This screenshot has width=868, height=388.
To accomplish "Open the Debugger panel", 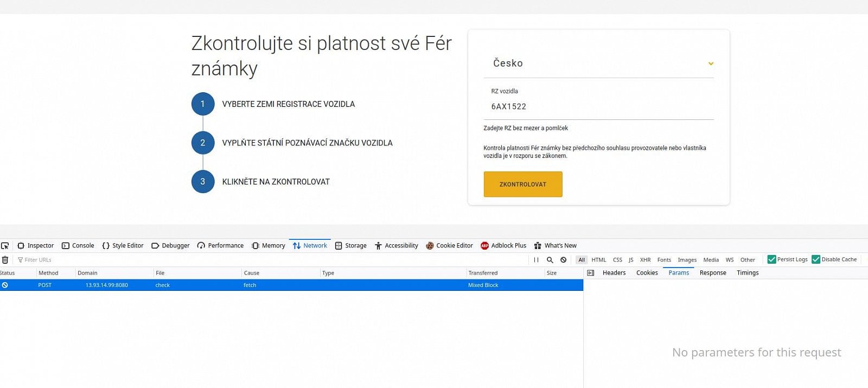I will pos(170,246).
